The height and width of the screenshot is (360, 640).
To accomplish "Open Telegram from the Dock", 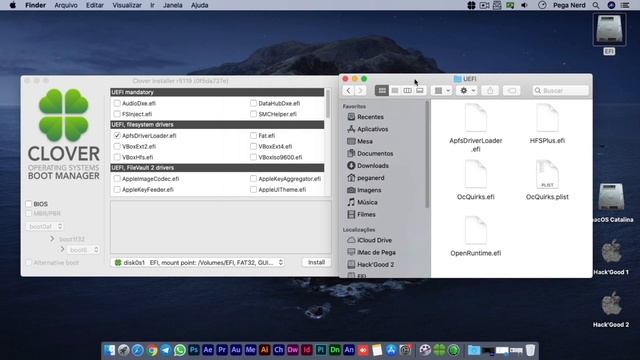I will point(166,350).
